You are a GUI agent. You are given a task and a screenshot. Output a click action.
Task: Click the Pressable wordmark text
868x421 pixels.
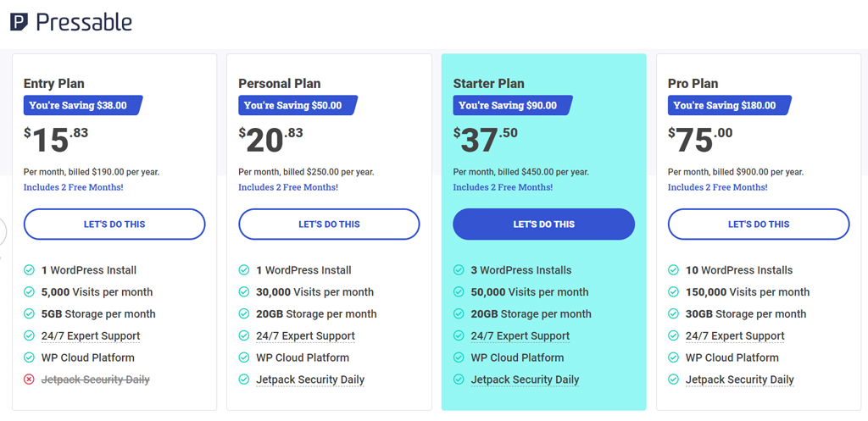[x=84, y=22]
